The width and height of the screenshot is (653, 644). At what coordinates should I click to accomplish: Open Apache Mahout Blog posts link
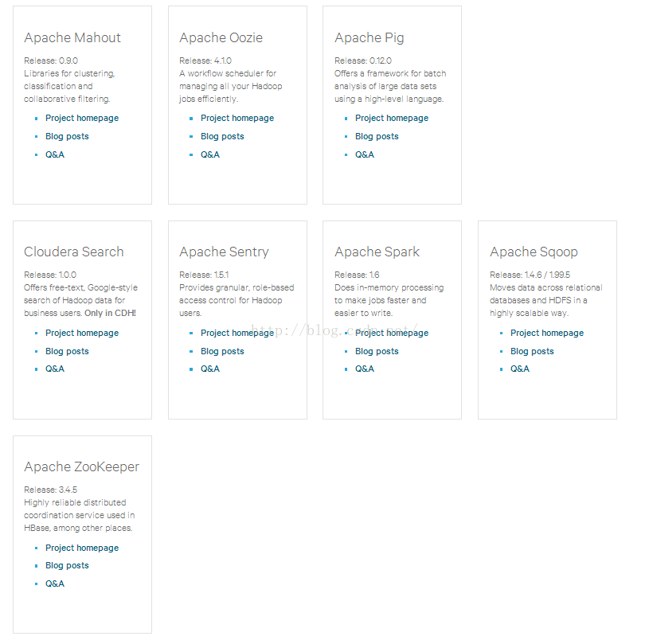pos(67,137)
